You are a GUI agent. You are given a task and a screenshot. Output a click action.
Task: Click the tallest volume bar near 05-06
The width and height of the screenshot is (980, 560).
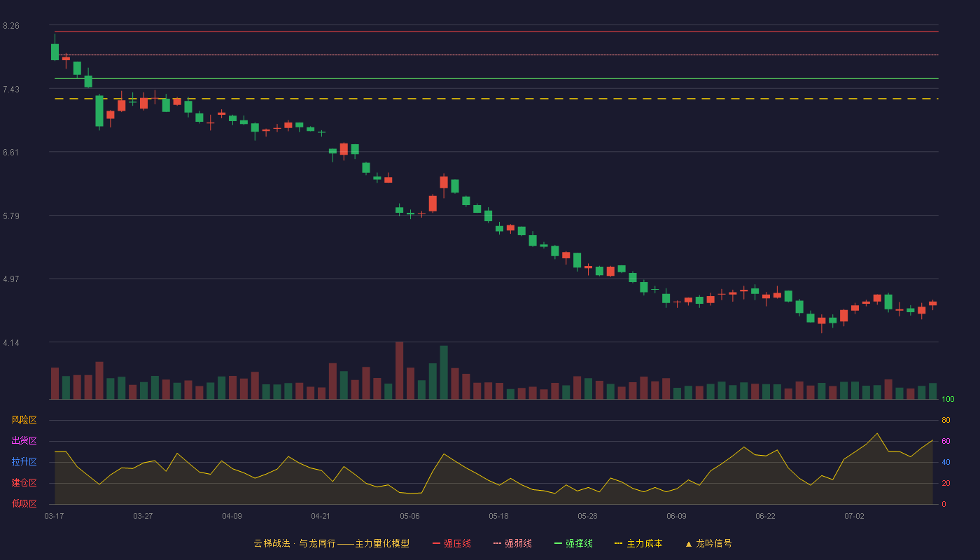[x=399, y=370]
